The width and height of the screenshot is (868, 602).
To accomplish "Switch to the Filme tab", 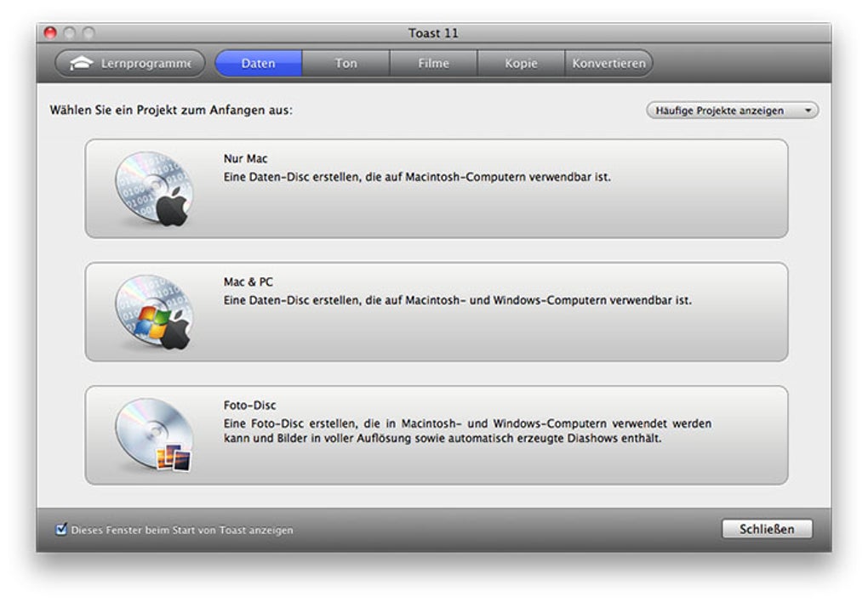I will [433, 63].
